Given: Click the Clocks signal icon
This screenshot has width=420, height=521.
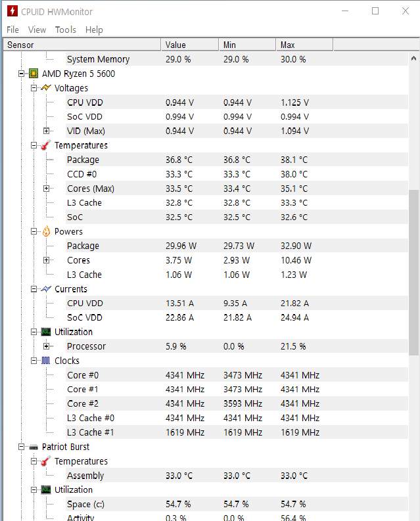Looking at the screenshot, I should coord(45,361).
